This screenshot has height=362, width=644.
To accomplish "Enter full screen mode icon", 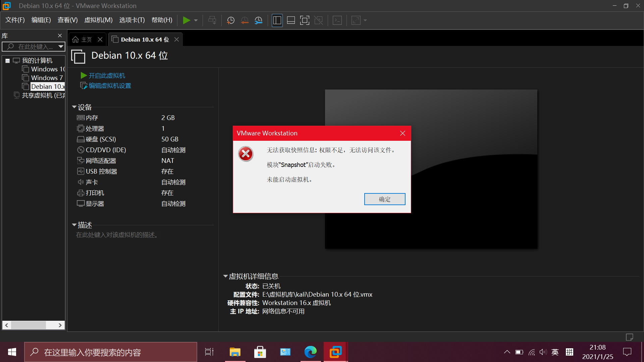I will [305, 20].
